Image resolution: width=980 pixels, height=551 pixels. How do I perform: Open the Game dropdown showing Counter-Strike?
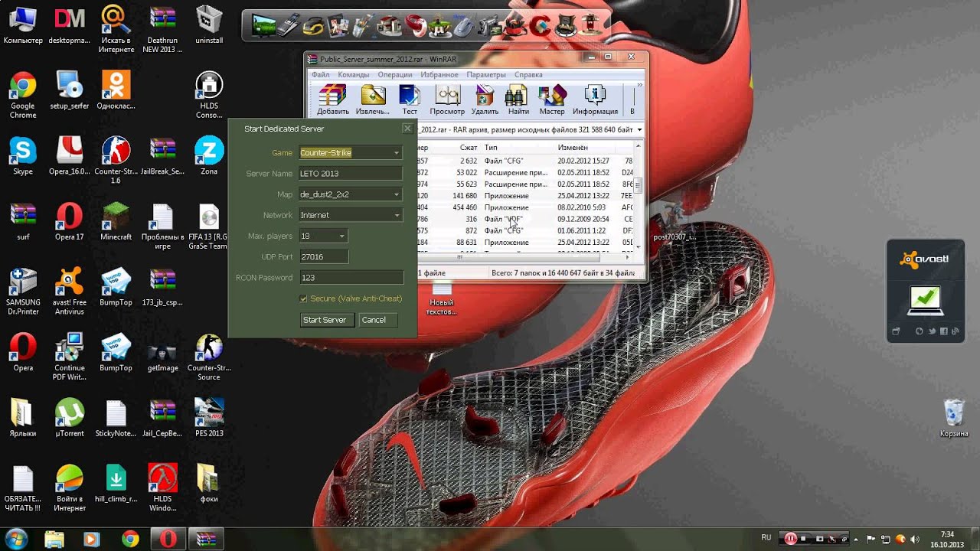[x=351, y=153]
